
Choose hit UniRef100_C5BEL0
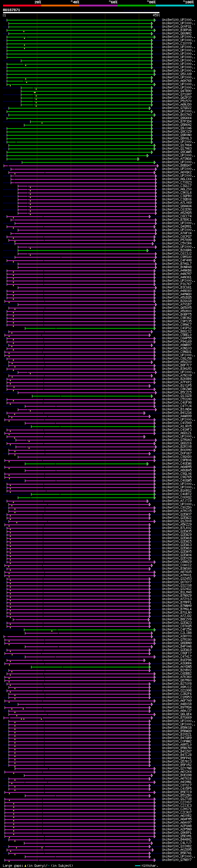(177, 335)
